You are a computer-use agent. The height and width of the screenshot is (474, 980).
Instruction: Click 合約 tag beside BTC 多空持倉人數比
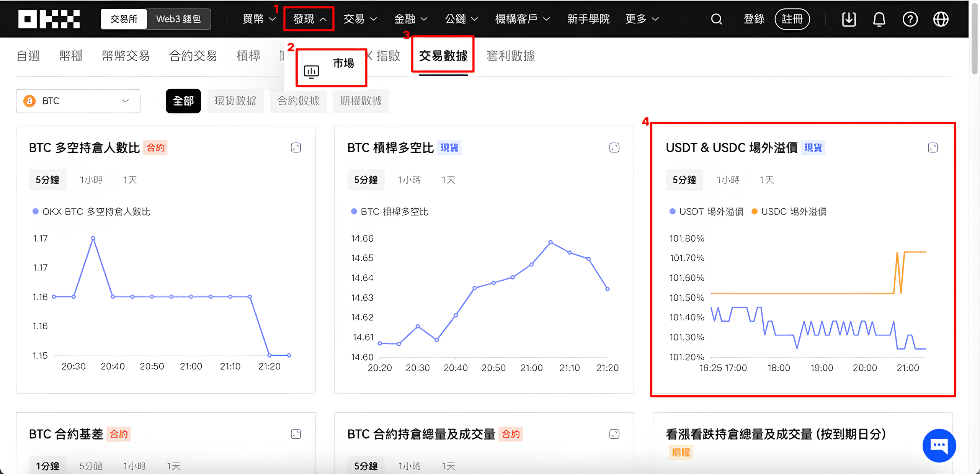coord(155,148)
